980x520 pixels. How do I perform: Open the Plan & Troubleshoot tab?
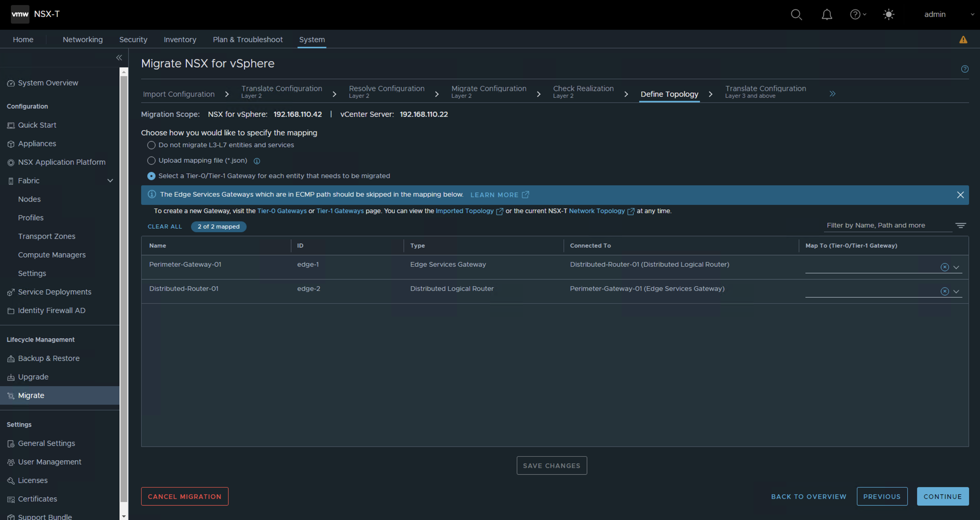pyautogui.click(x=247, y=39)
